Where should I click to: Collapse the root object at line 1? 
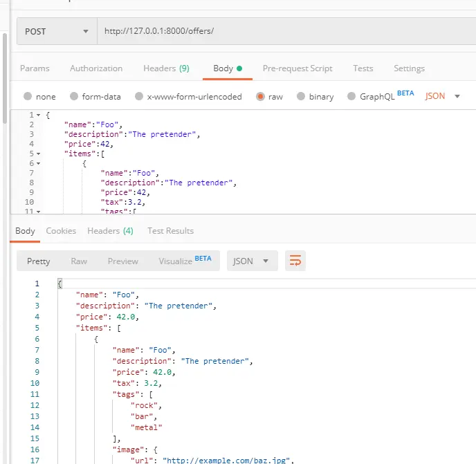pyautogui.click(x=38, y=115)
